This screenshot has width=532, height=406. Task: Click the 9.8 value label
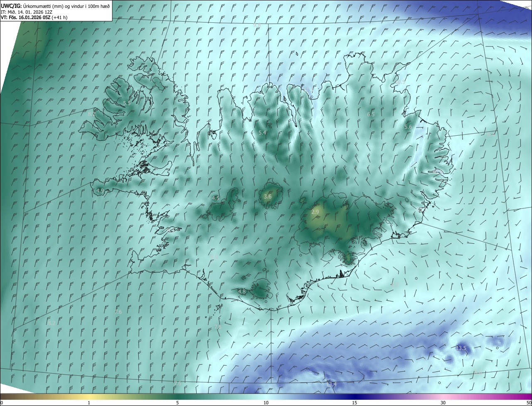coord(257,25)
